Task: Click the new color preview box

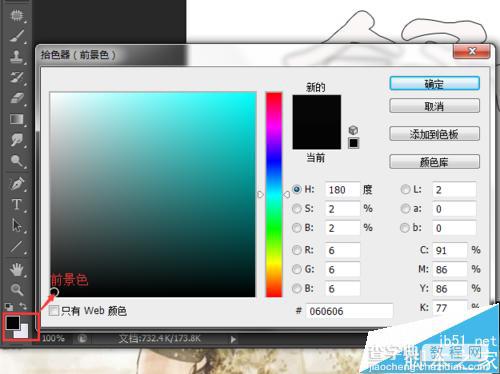Action: click(x=317, y=109)
